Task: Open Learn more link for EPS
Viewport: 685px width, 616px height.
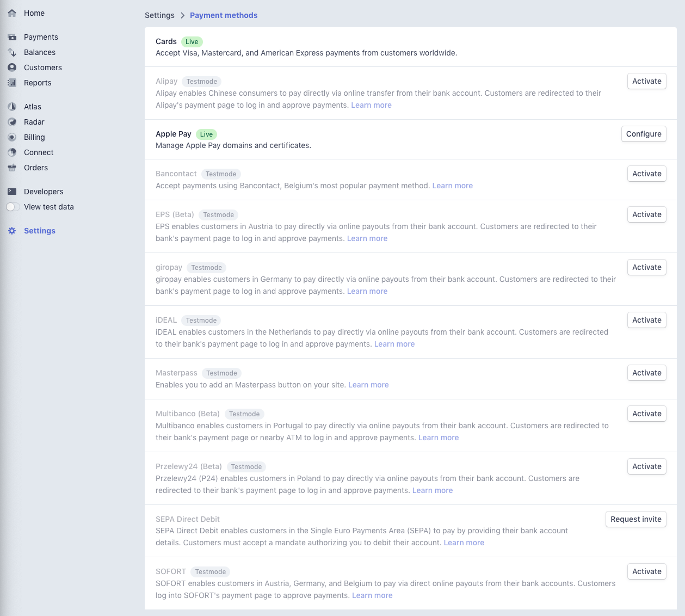Action: click(x=367, y=238)
